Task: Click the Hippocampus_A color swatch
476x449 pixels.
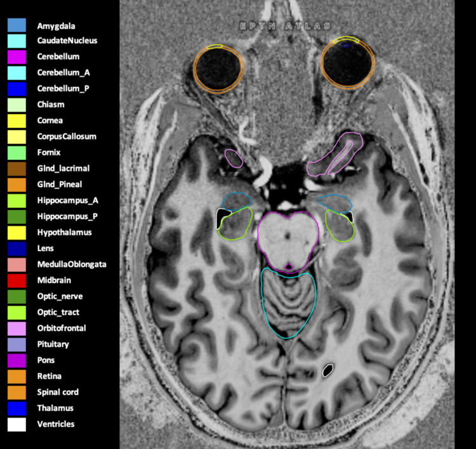Action: click(x=17, y=200)
